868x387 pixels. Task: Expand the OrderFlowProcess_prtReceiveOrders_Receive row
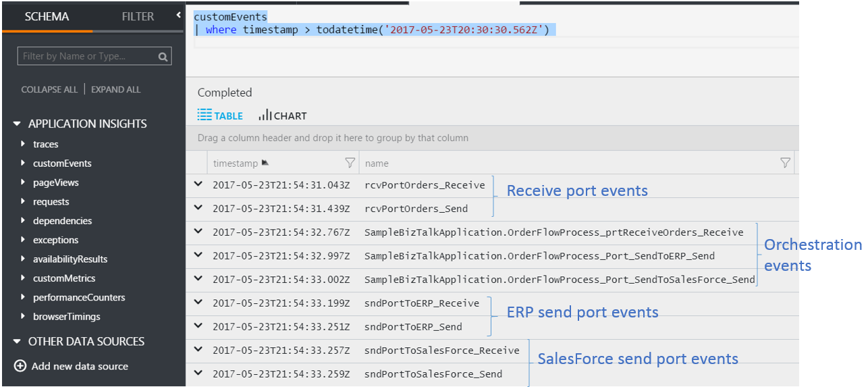click(x=198, y=231)
